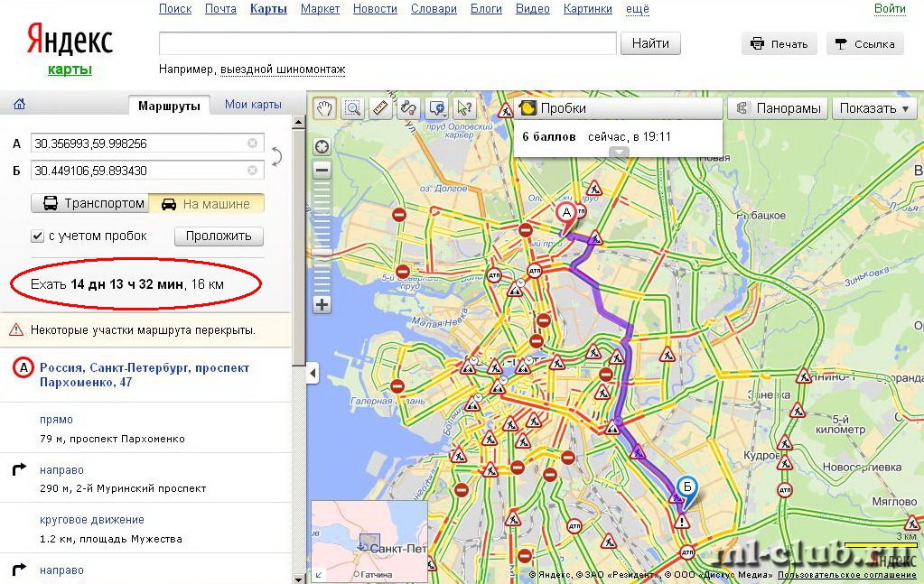Collapse the left sidebar with arrow handle

[313, 373]
